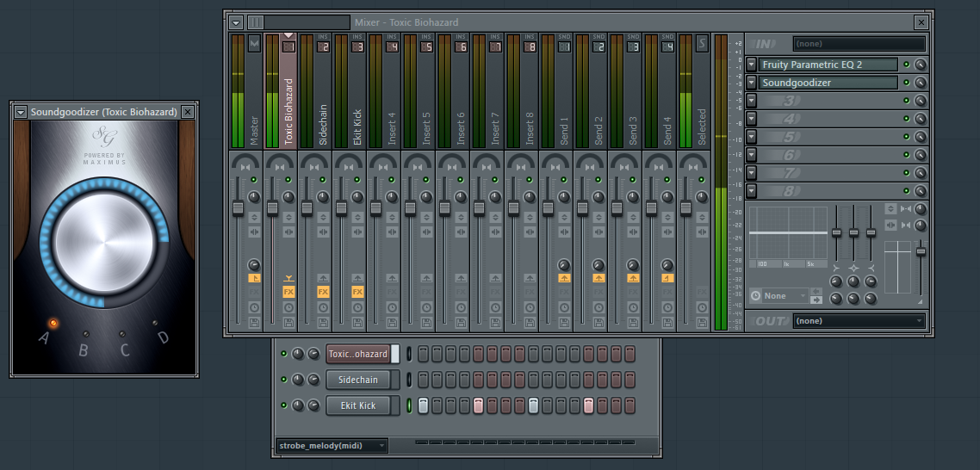Select Soundgoodizer preset mode C

coord(122,334)
